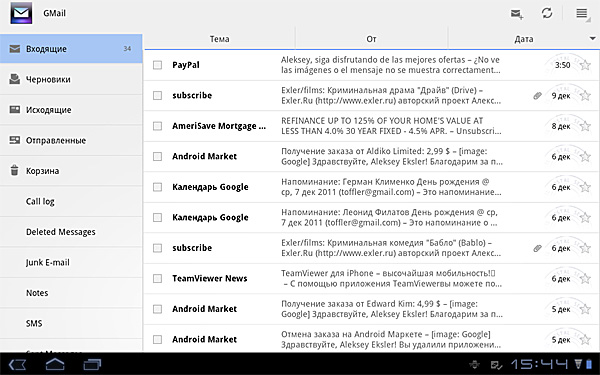Screen dimensions: 600x375
Task: Compose a new email message
Action: click(517, 14)
